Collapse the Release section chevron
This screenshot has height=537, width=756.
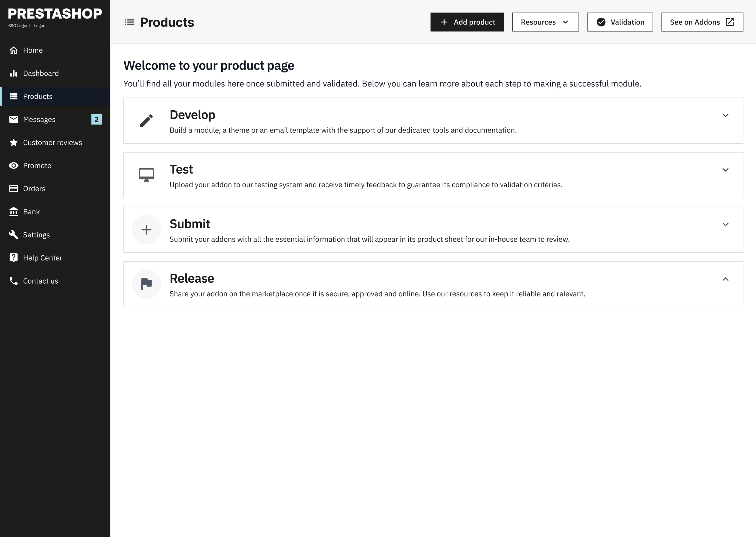pos(725,279)
